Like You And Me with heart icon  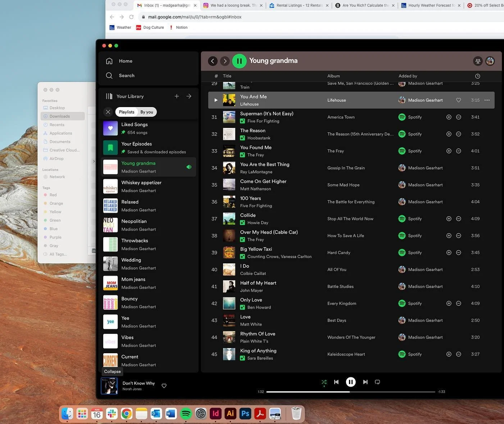point(459,100)
